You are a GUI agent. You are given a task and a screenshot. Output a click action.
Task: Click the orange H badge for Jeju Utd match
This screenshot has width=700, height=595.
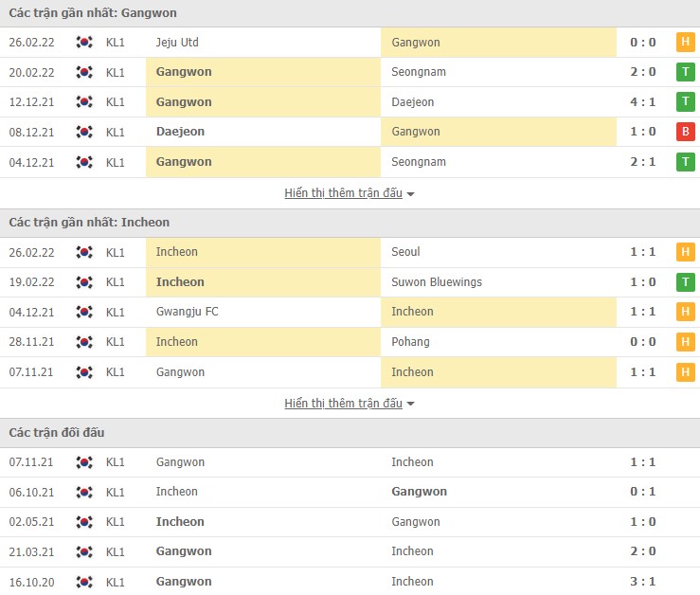[x=685, y=43]
